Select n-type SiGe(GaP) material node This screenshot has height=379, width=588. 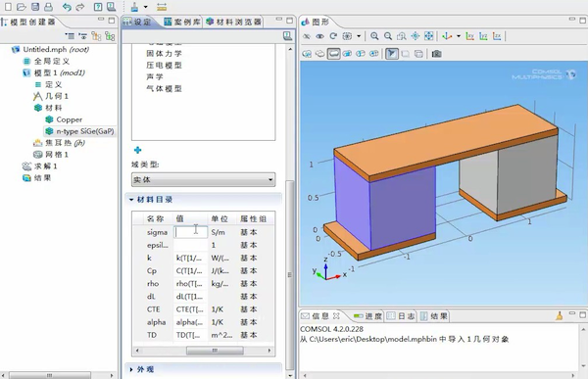click(79, 131)
